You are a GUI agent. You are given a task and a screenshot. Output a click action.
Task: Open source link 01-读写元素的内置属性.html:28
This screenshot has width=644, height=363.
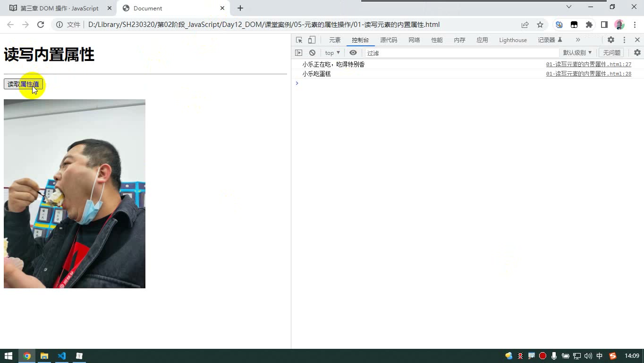coord(589,74)
